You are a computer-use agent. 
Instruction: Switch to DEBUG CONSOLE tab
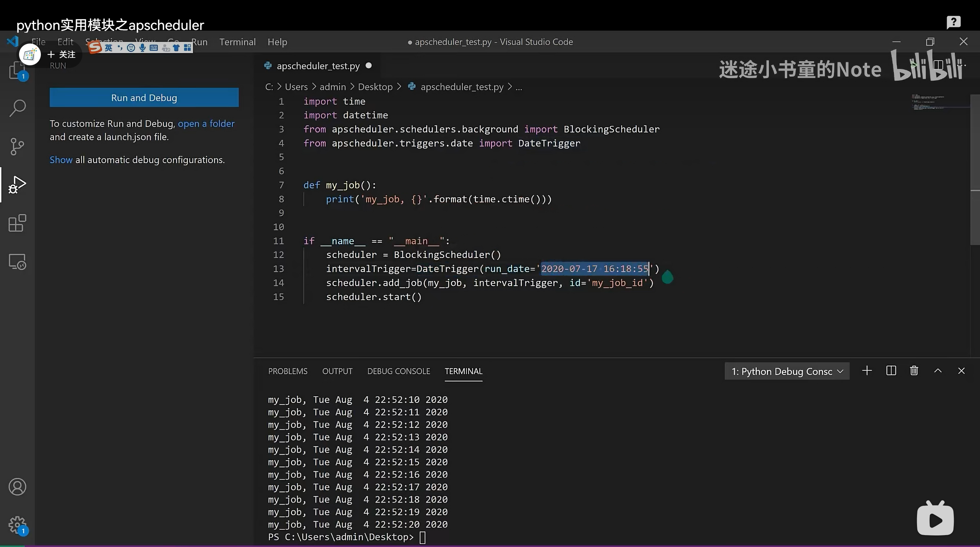click(x=398, y=371)
